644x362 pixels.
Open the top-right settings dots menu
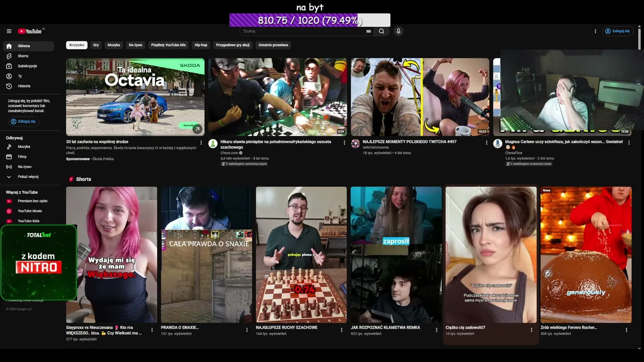[x=595, y=31]
